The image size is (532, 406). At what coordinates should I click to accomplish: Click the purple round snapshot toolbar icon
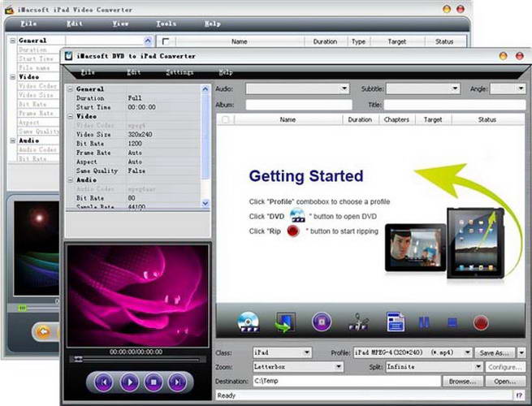pyautogui.click(x=322, y=322)
